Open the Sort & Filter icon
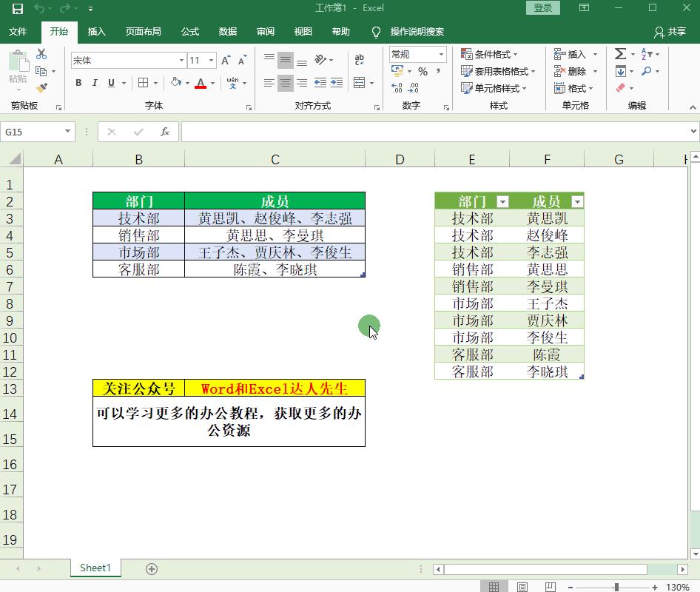 pos(646,53)
